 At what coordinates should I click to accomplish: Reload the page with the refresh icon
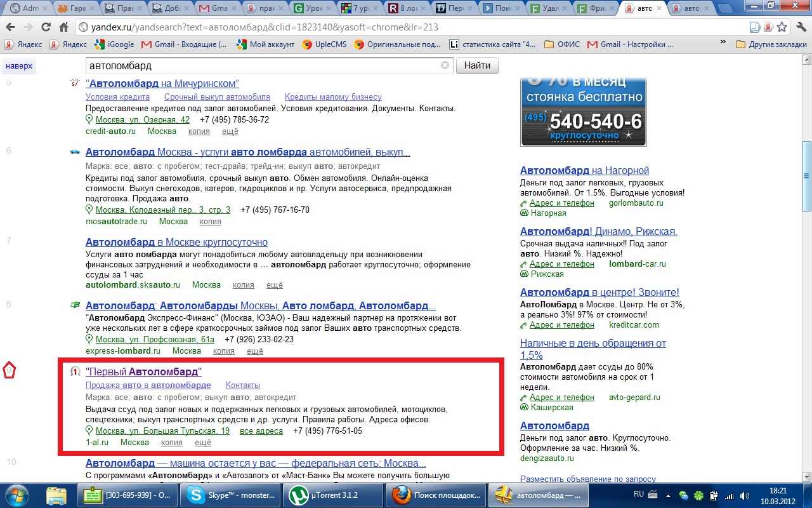click(x=46, y=27)
